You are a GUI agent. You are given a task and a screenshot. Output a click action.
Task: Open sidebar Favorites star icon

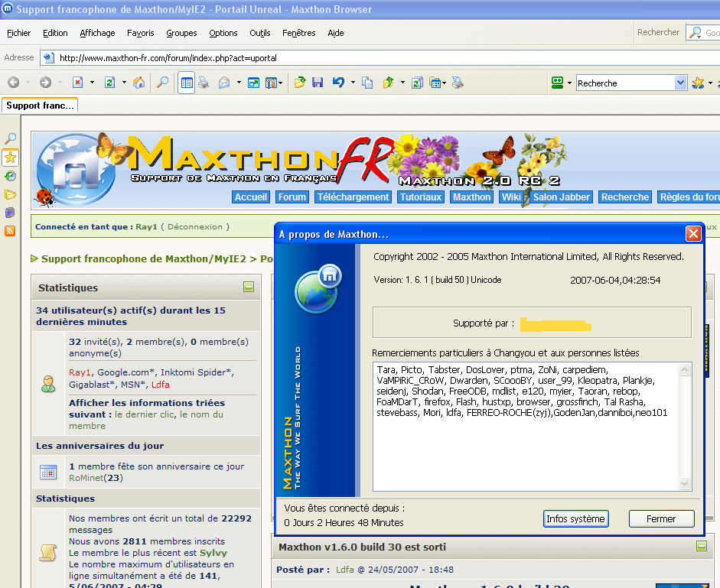(10, 158)
